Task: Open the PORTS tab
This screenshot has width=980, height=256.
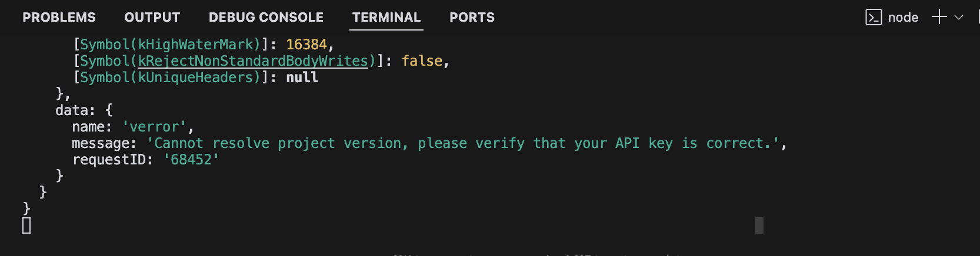Action: 472,18
